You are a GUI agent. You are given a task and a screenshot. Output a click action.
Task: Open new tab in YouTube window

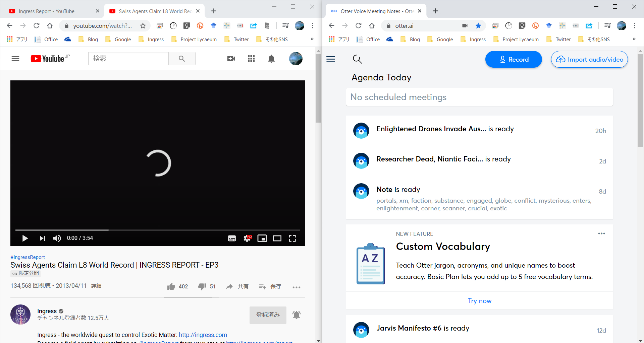point(214,11)
